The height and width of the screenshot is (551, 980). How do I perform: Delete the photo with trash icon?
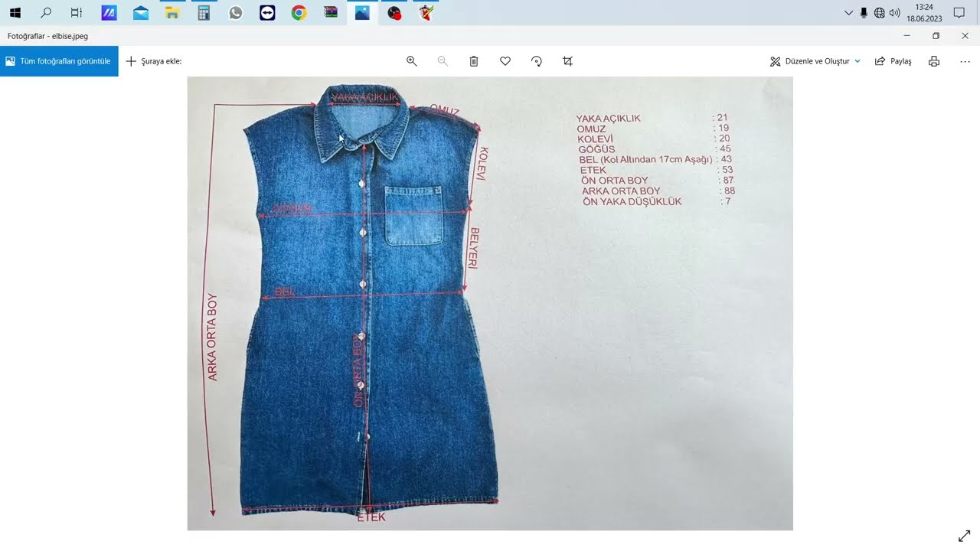coord(474,61)
